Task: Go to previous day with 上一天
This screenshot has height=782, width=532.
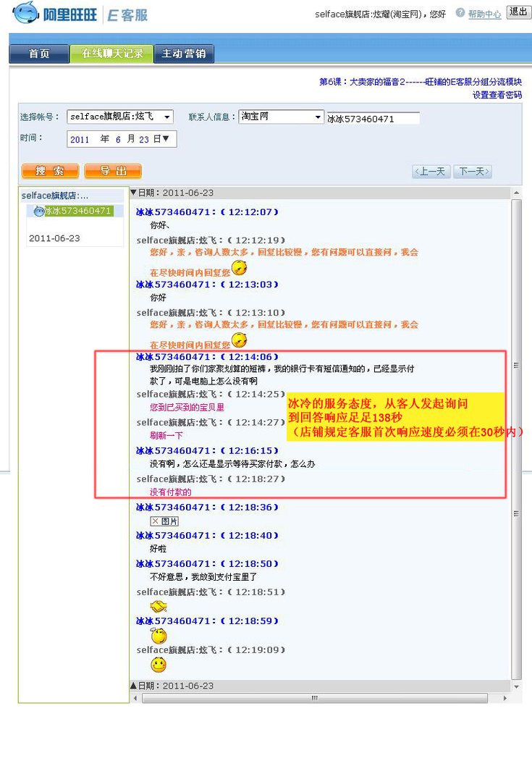Action: tap(432, 172)
